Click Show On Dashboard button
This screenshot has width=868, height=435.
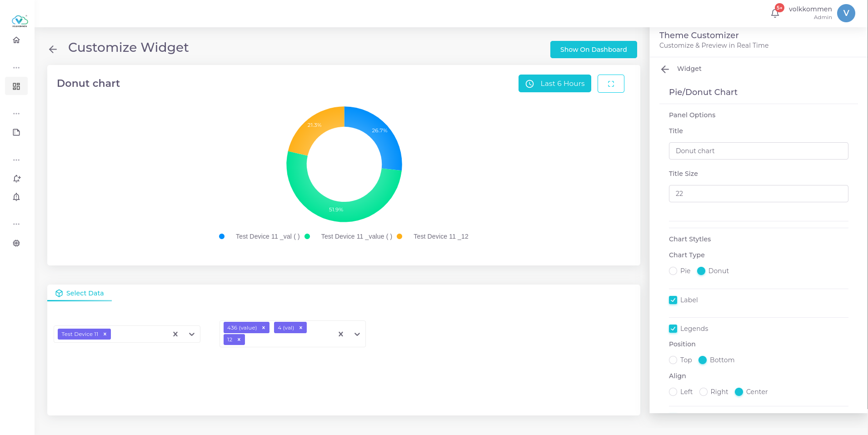click(x=593, y=50)
